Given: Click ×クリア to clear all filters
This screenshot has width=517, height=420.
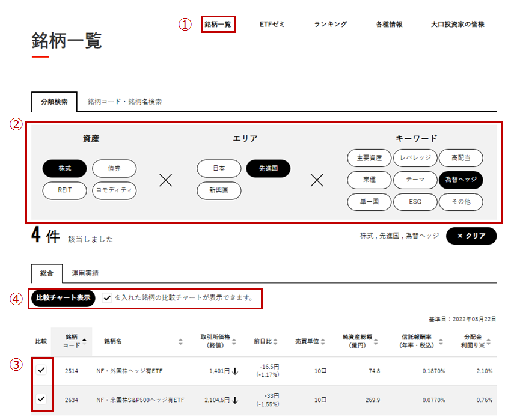Looking at the screenshot, I should [473, 236].
